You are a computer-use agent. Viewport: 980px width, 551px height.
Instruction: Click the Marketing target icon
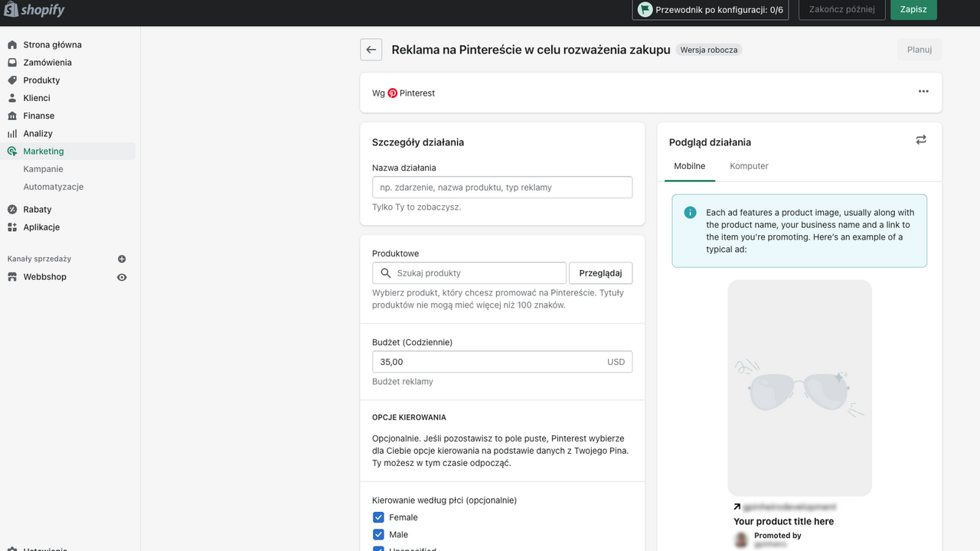pos(12,151)
